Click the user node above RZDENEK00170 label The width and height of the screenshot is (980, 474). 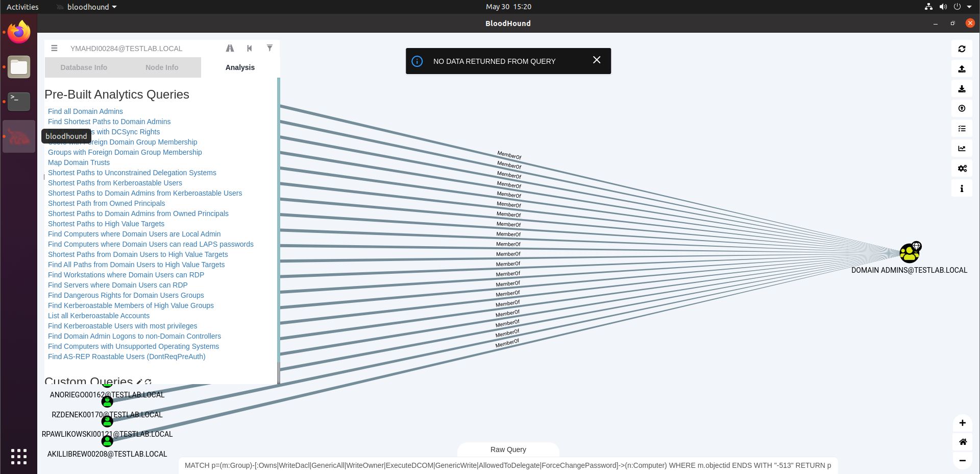point(107,402)
